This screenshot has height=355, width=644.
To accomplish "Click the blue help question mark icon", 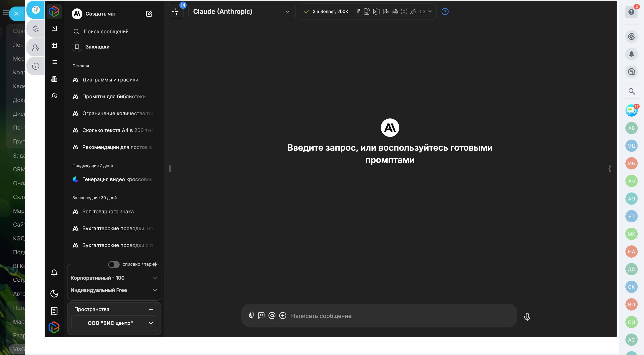I will tap(445, 12).
